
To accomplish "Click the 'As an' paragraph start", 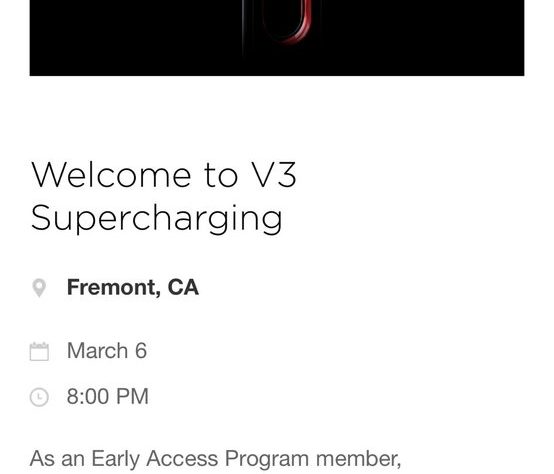I will [57, 459].
